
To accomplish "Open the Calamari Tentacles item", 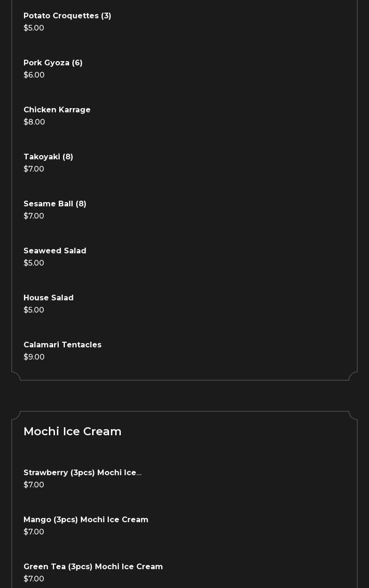I will point(63,345).
